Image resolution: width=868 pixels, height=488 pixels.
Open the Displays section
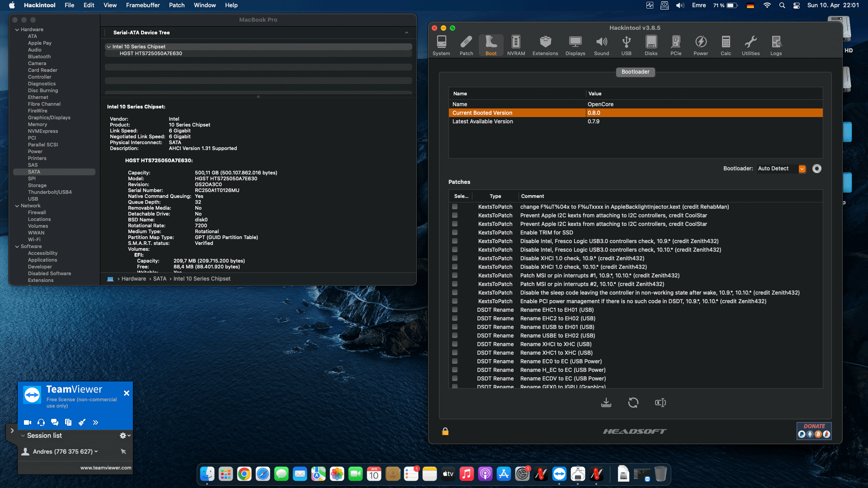(575, 46)
